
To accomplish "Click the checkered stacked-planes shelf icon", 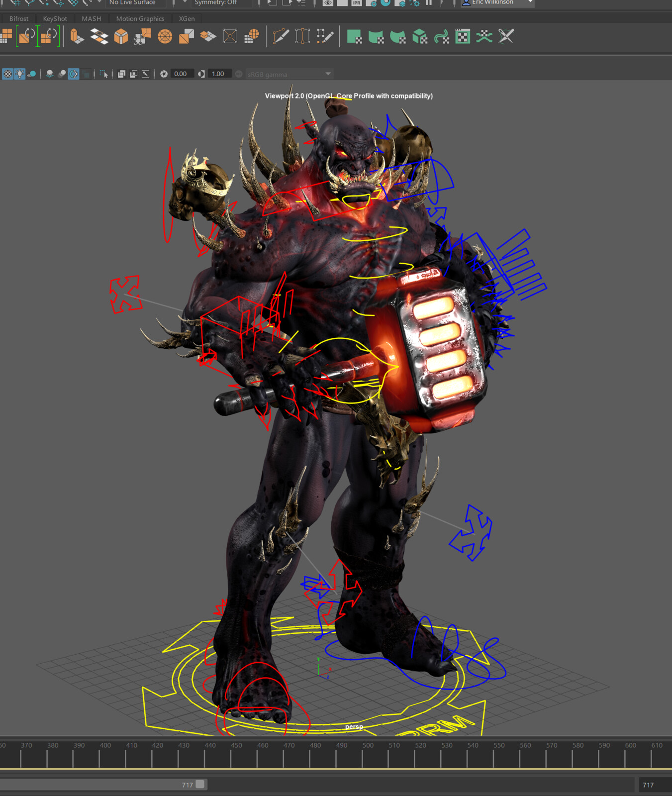I will coord(99,36).
